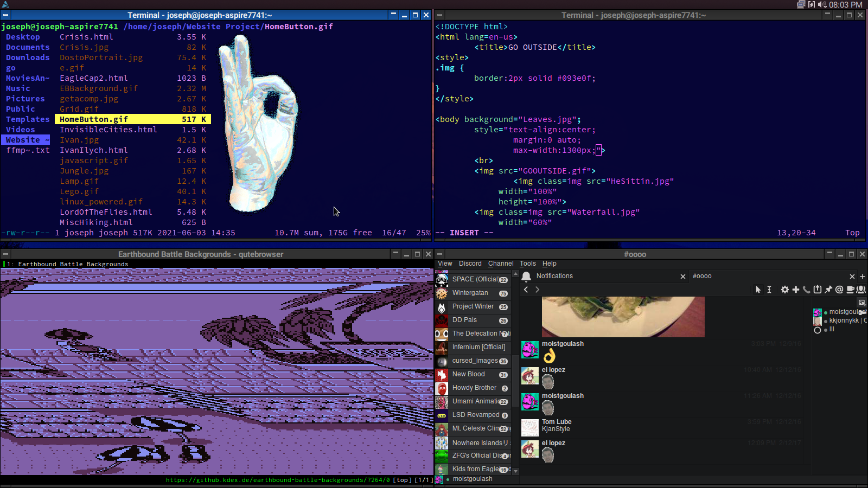The width and height of the screenshot is (868, 488).
Task: Open the Help menu
Action: [x=550, y=264]
